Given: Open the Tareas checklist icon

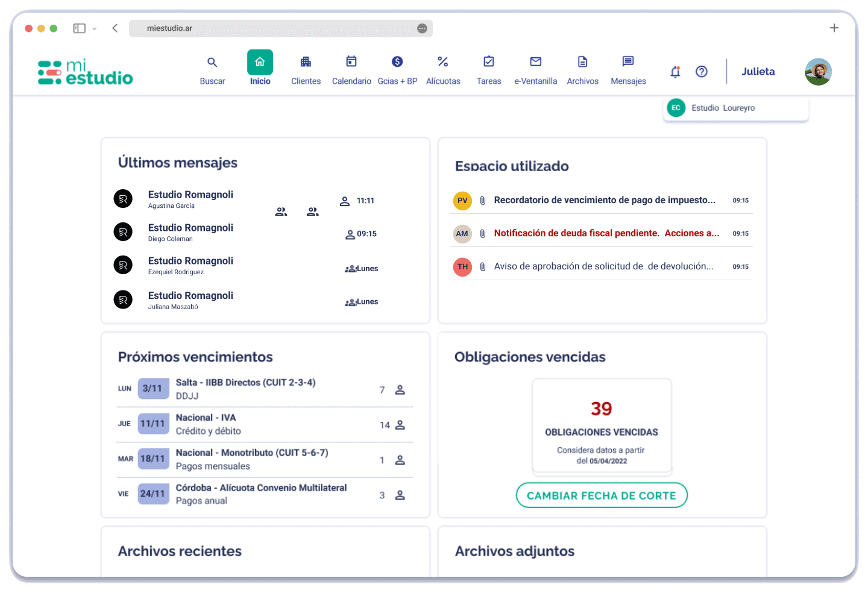Looking at the screenshot, I should (489, 61).
